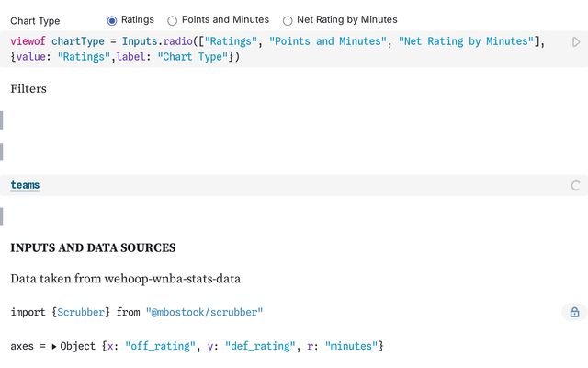Viewport: 588px width, 368px height.
Task: Click the first gray cell marker below Filters
Action: point(2,121)
